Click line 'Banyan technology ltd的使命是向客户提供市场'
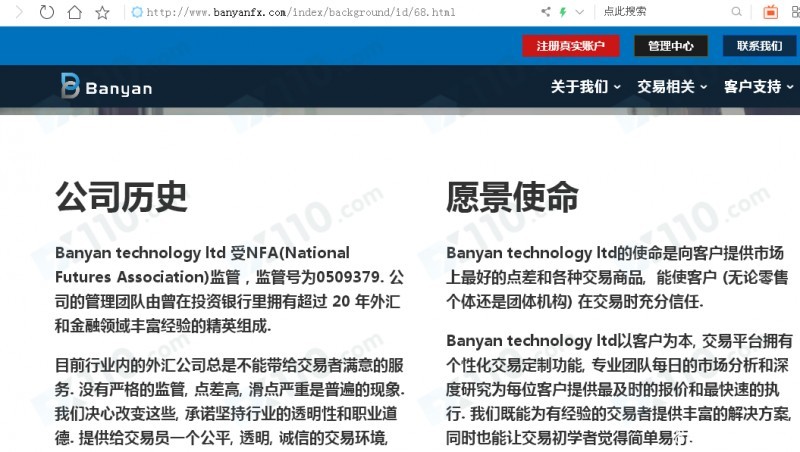Viewport: 800px width, 452px height. click(615, 253)
